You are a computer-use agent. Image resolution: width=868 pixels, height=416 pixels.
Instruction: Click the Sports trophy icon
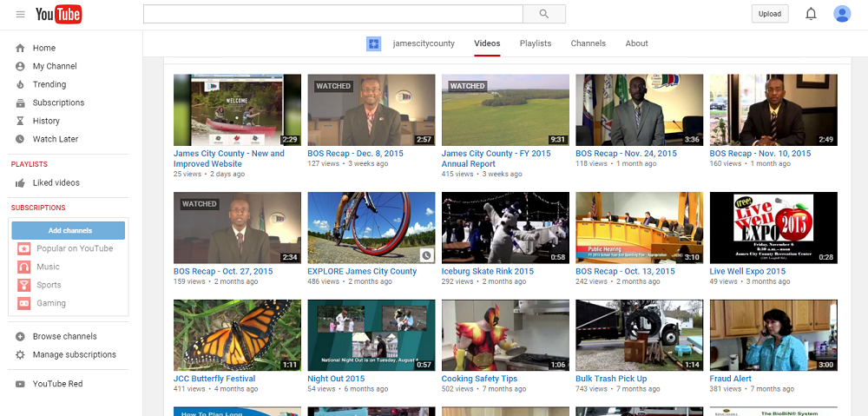coord(23,285)
